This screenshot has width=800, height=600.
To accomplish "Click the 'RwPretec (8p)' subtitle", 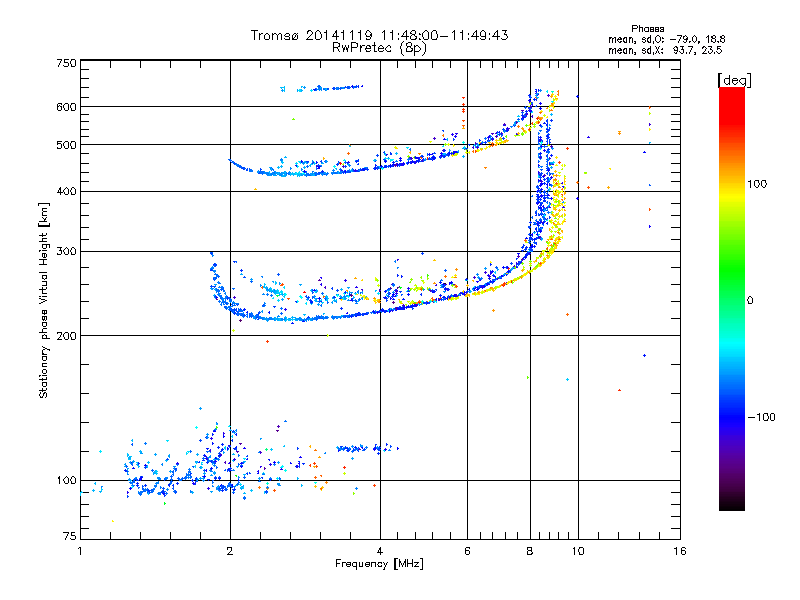I will 379,48.
